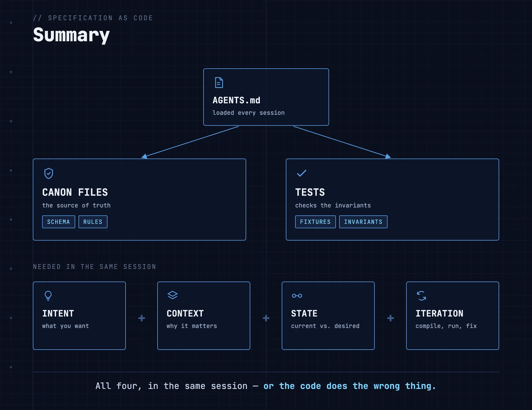Select the FIXTURES tag
The image size is (532, 410).
click(315, 222)
